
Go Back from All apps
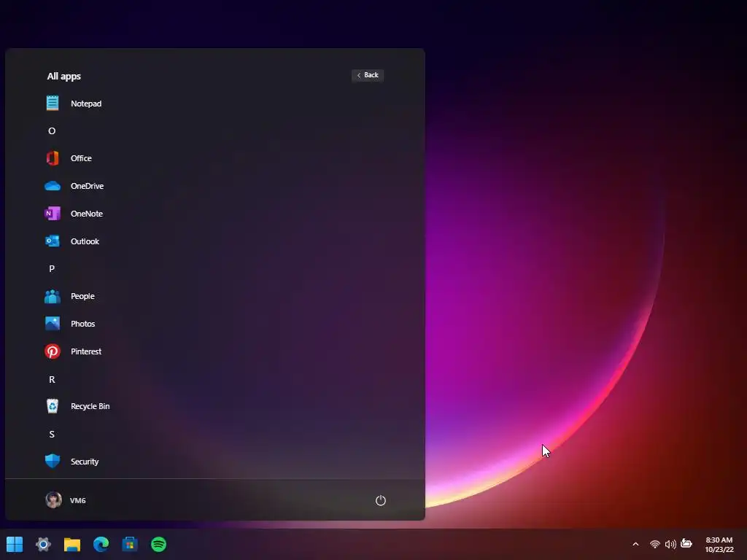(x=368, y=75)
